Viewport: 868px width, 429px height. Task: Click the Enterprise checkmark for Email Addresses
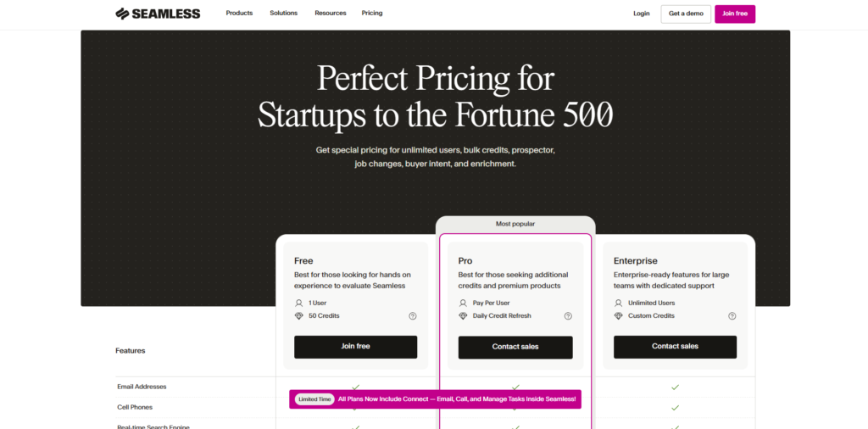point(675,387)
